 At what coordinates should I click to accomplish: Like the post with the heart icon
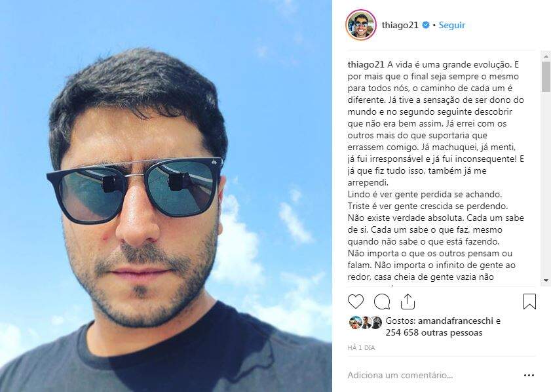(x=356, y=302)
